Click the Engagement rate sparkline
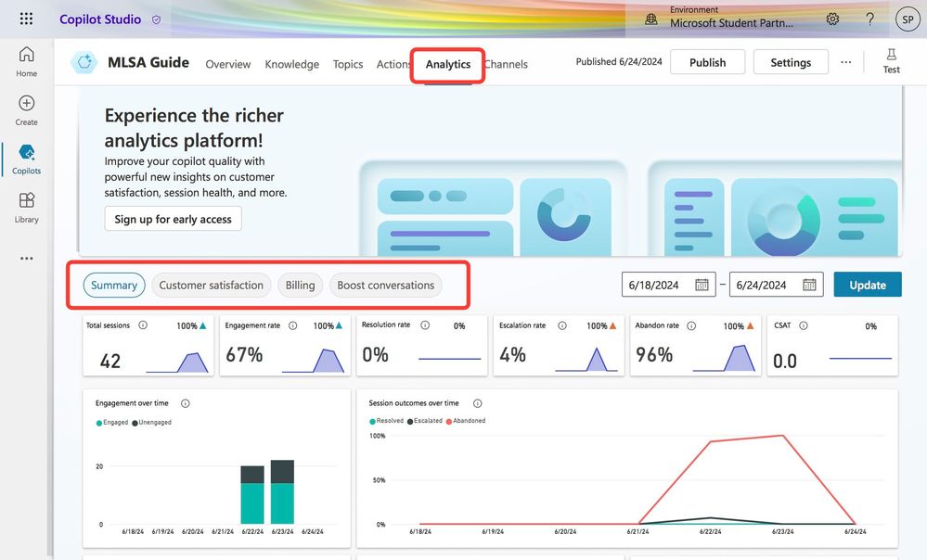Viewport: 927px width, 560px height. 314,361
